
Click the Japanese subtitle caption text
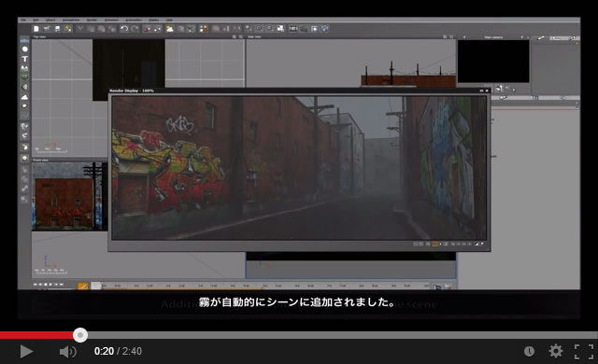tap(297, 302)
